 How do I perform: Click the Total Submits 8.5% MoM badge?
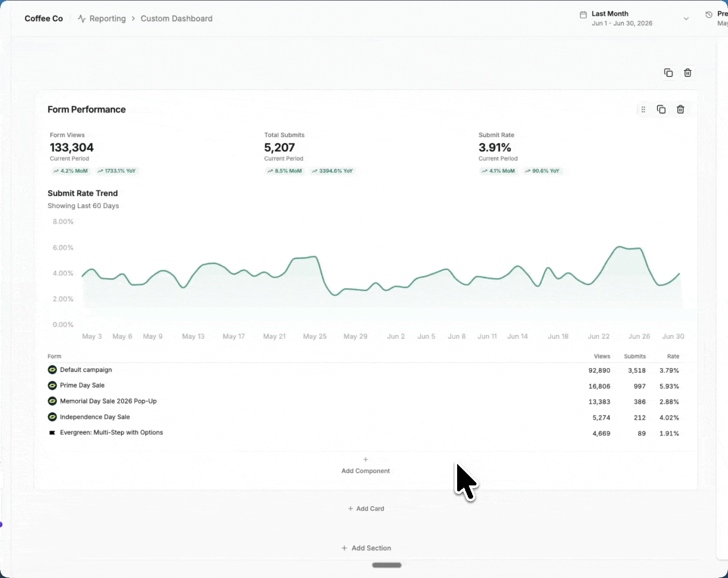tap(284, 171)
